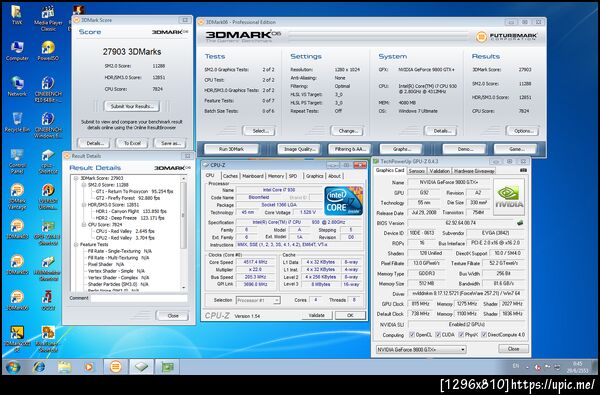Viewport: 600px width, 395px height.
Task: Open the CINEBENCH R10 64Bit shortcut
Action: (48, 89)
